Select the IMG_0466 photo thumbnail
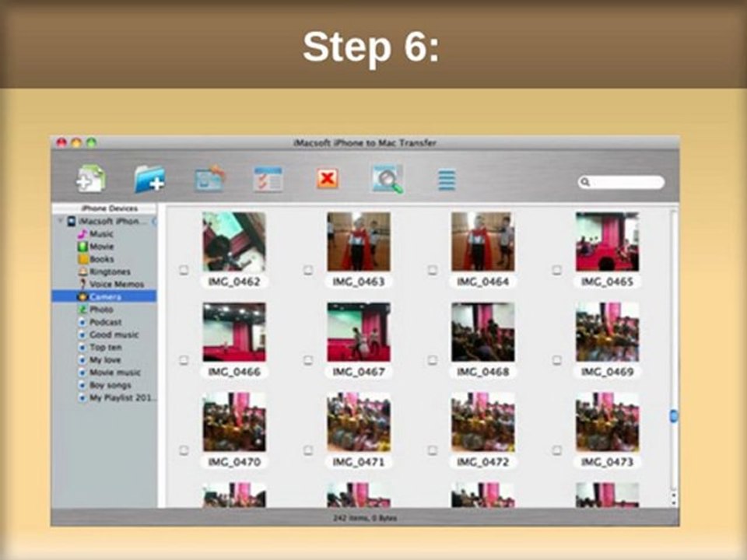This screenshot has height=560, width=747. [234, 332]
